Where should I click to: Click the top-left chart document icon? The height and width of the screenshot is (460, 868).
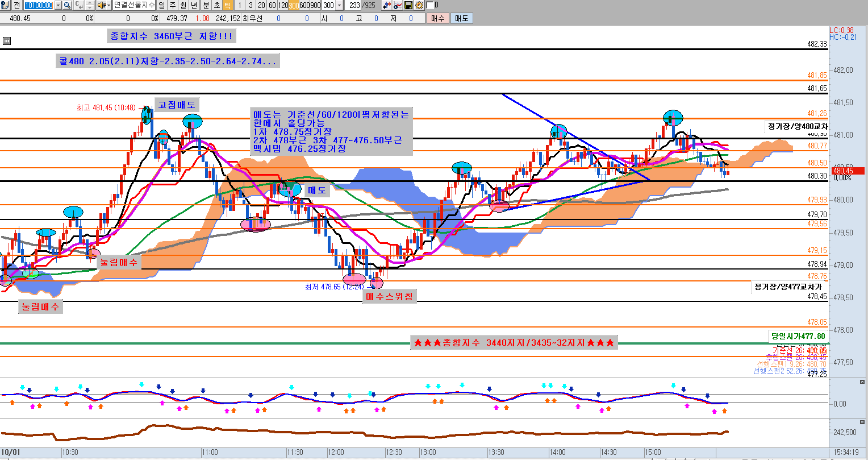(5, 5)
